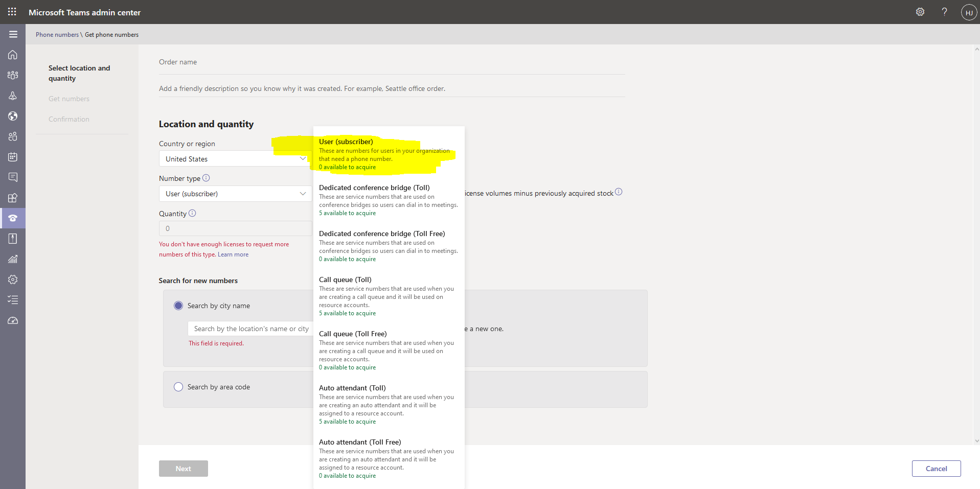The image size is (980, 489).
Task: Open the Locations globe icon in the sidebar
Action: 13,116
